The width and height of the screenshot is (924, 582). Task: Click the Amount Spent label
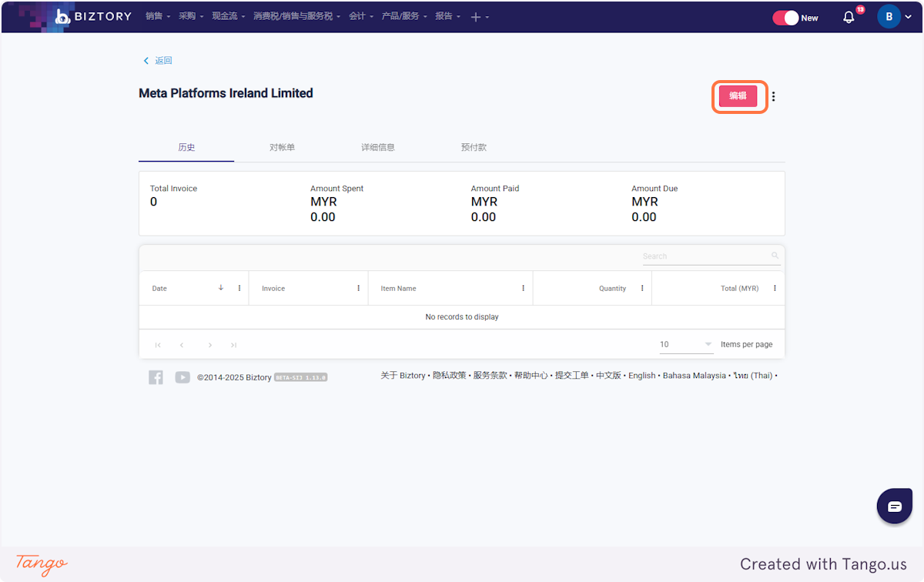click(x=337, y=189)
